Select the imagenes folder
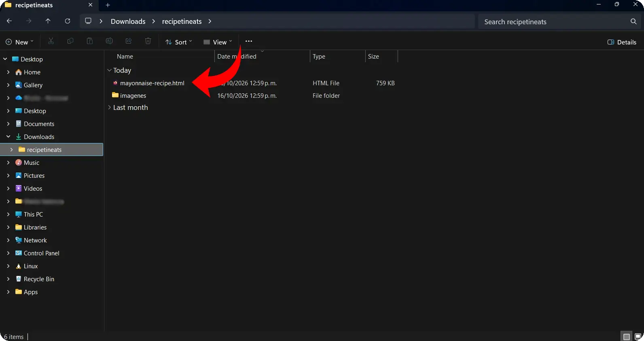Image resolution: width=644 pixels, height=341 pixels. click(x=133, y=96)
